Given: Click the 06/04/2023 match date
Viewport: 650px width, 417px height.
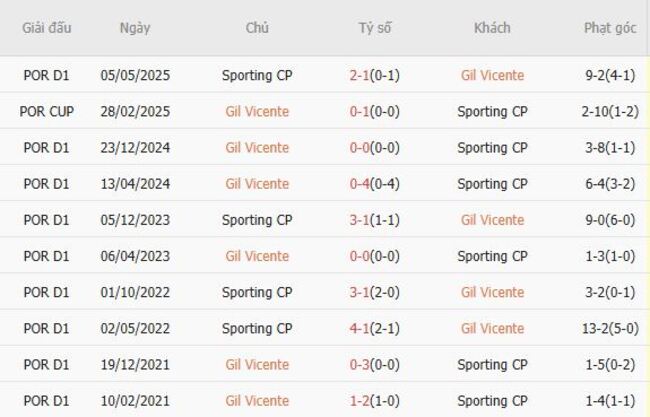Looking at the screenshot, I should pyautogui.click(x=134, y=256).
